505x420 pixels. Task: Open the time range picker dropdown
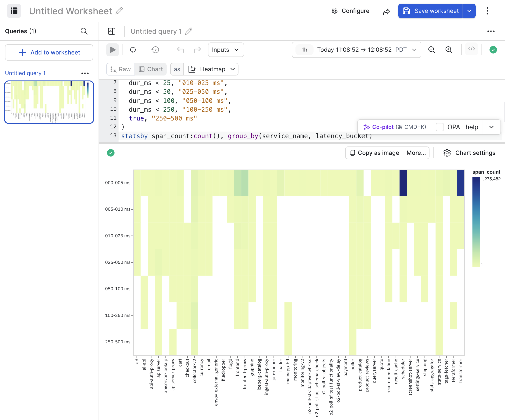click(x=356, y=50)
